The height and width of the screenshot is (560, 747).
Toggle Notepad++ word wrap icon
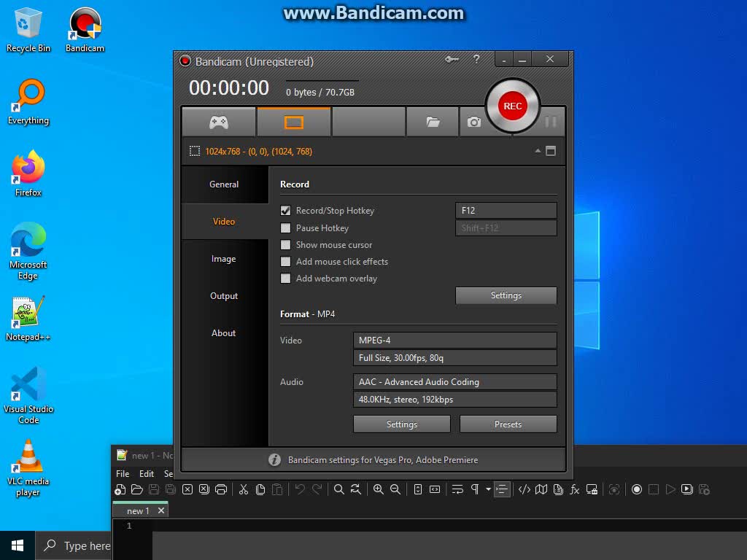pos(457,489)
